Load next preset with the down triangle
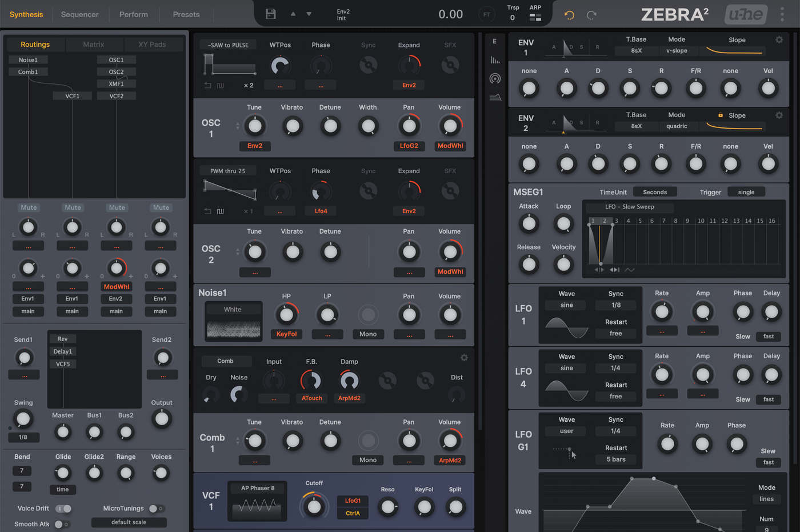The image size is (800, 532). pyautogui.click(x=309, y=14)
